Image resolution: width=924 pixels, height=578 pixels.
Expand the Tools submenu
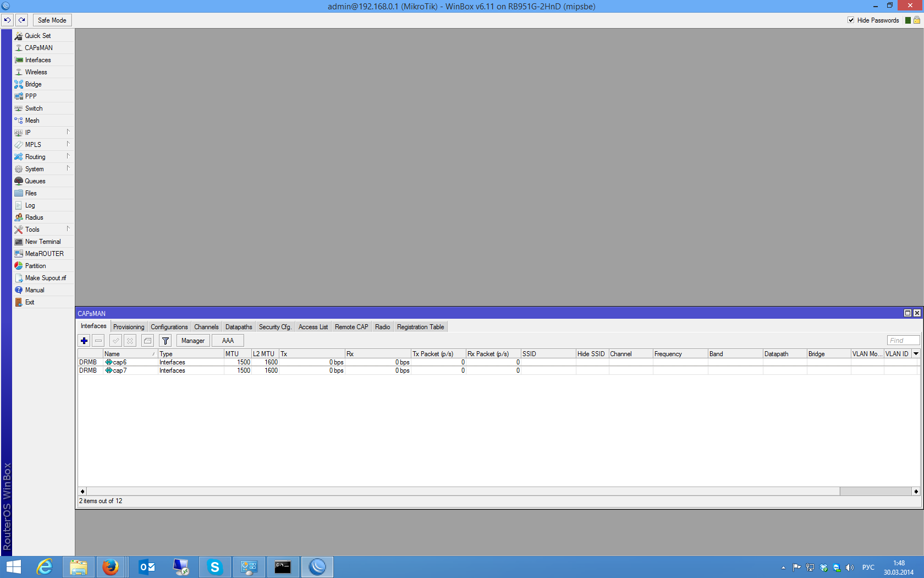pos(43,230)
